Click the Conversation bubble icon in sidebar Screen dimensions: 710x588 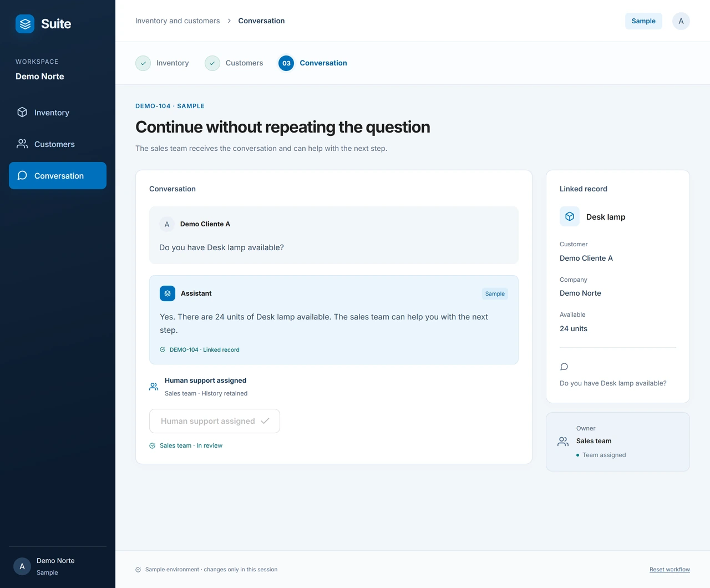point(22,175)
